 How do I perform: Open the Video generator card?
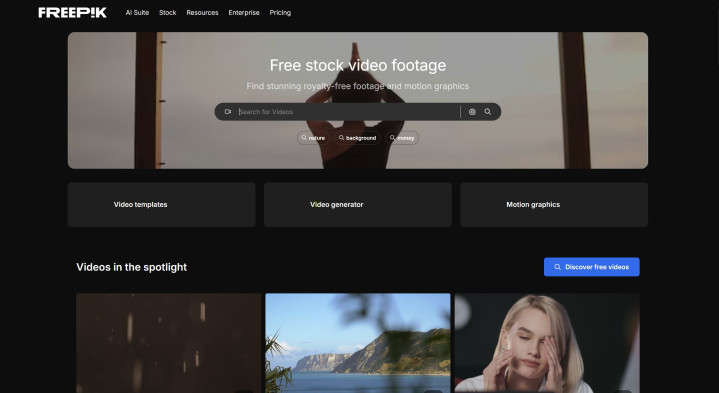[358, 205]
